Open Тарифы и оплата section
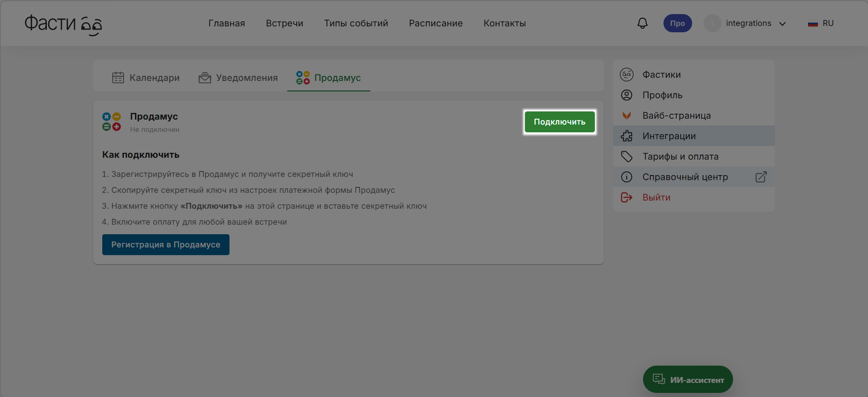The height and width of the screenshot is (397, 868). coord(680,156)
